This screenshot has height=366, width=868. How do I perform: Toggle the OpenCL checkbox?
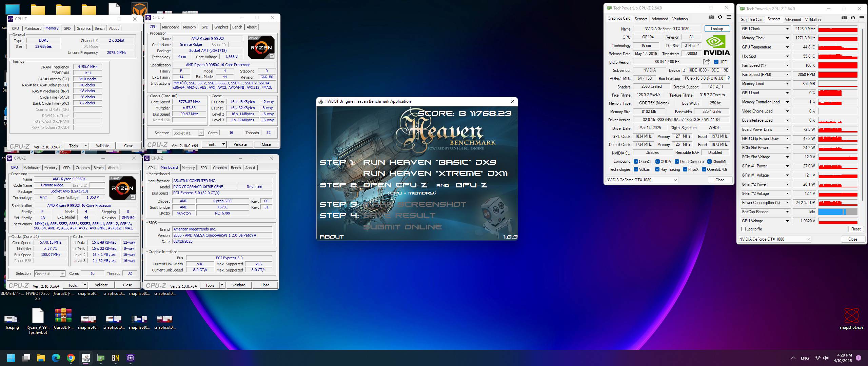636,162
